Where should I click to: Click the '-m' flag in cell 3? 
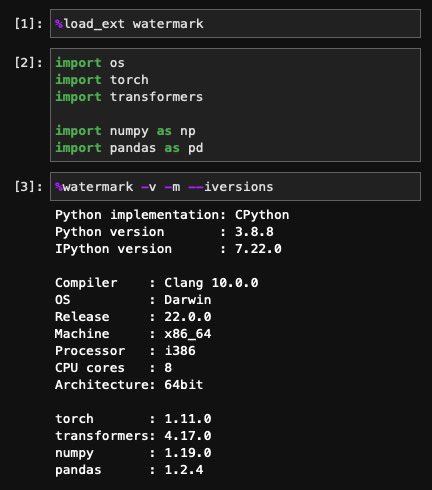click(172, 187)
